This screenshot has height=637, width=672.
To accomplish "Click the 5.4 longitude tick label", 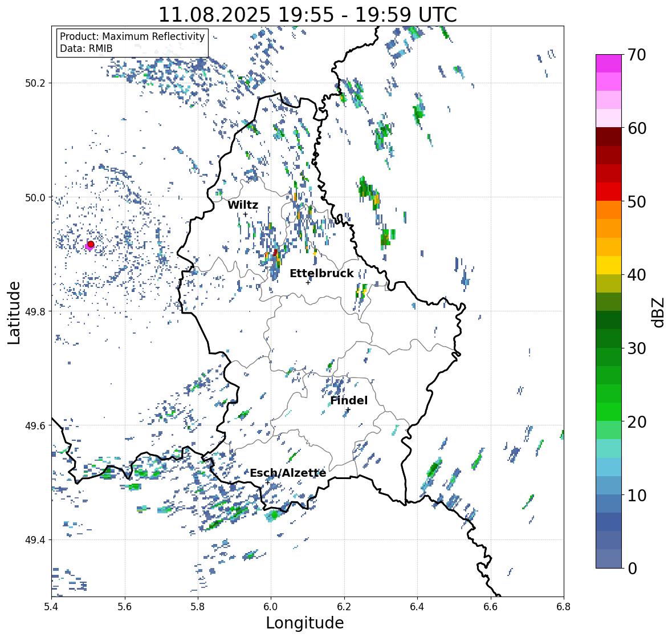I will point(51,607).
